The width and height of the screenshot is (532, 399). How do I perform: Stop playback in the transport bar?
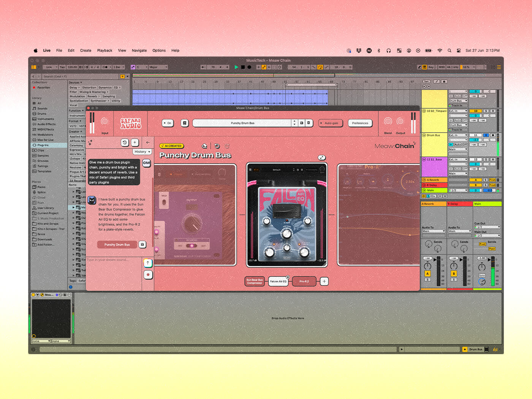click(243, 67)
